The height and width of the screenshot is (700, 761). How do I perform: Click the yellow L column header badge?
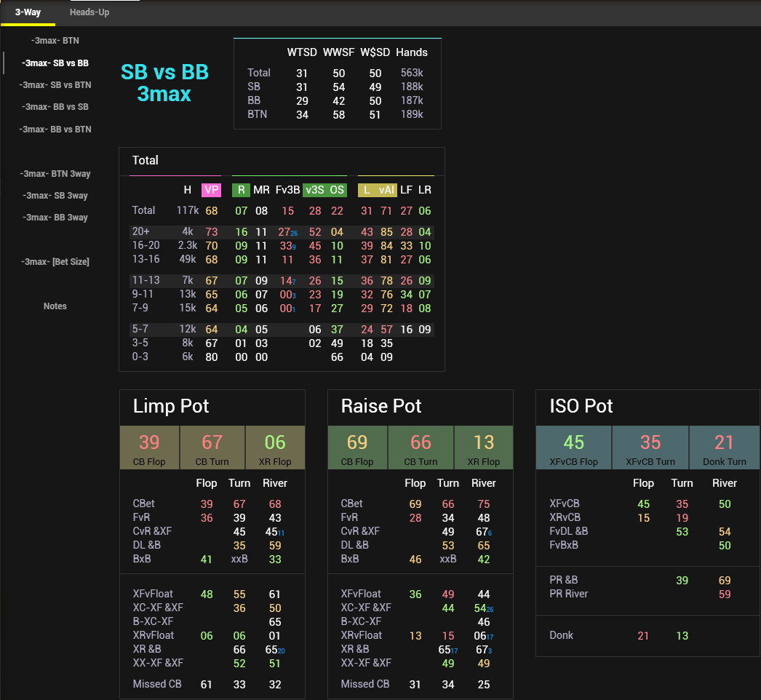coord(367,190)
